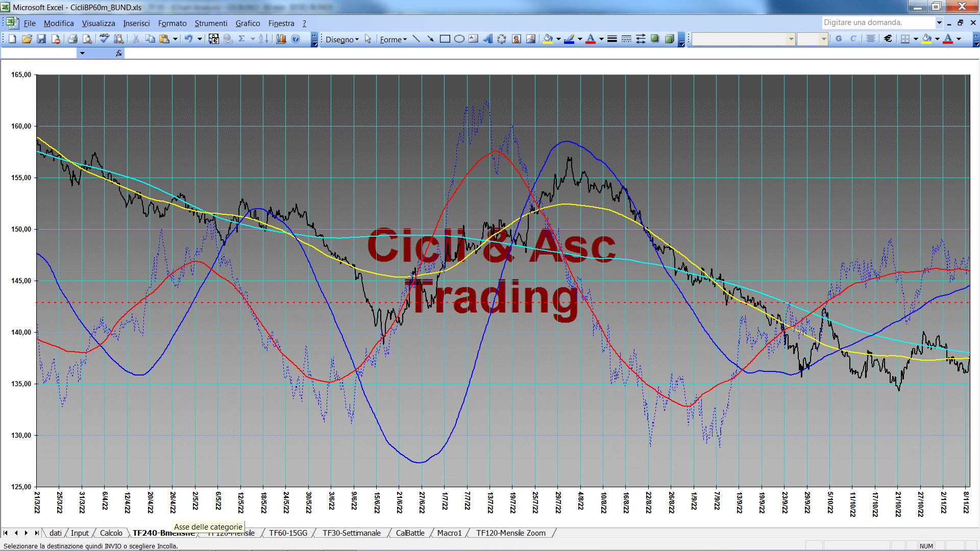Open the Chart Wizard icon
Screen dimensions: 980x551
point(281,39)
